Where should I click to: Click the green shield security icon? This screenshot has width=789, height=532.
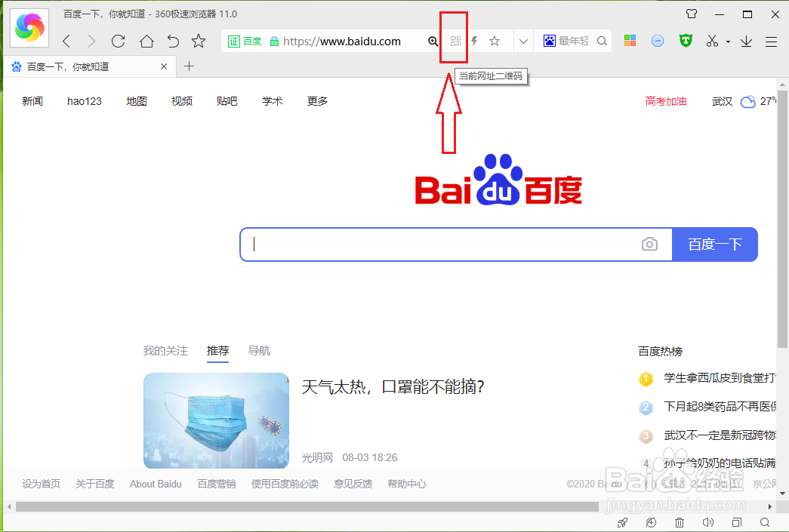pos(685,41)
